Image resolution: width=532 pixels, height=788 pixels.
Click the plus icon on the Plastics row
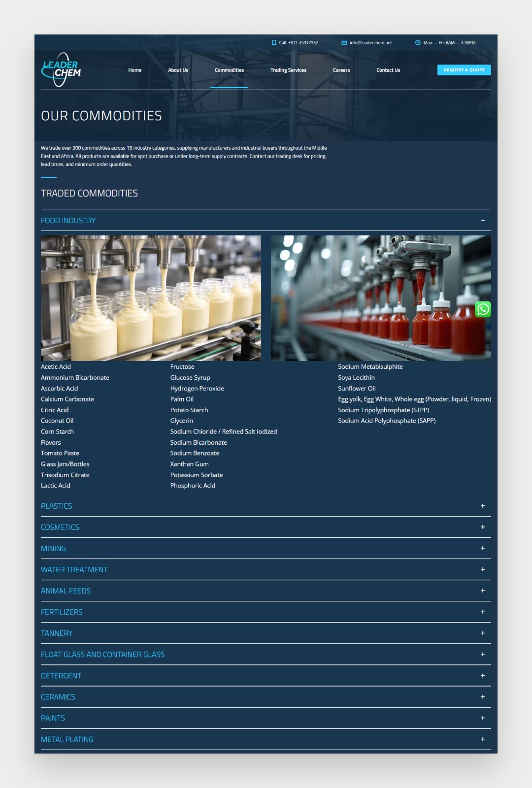click(x=483, y=506)
